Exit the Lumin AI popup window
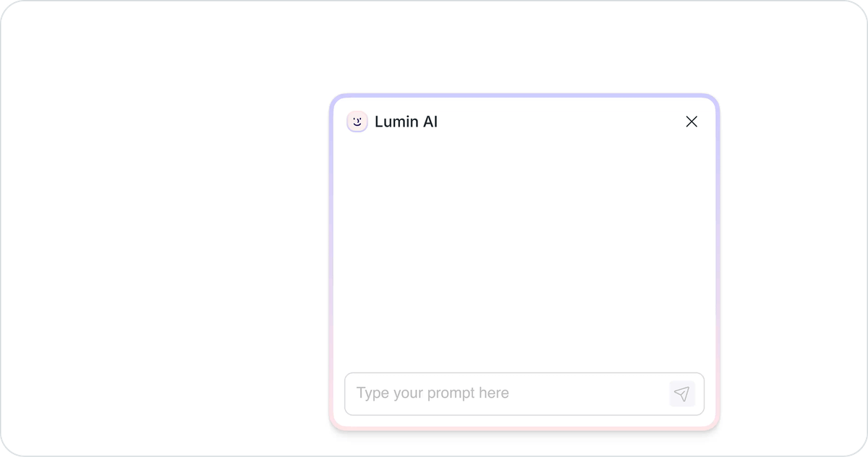This screenshot has width=868, height=457. point(692,121)
